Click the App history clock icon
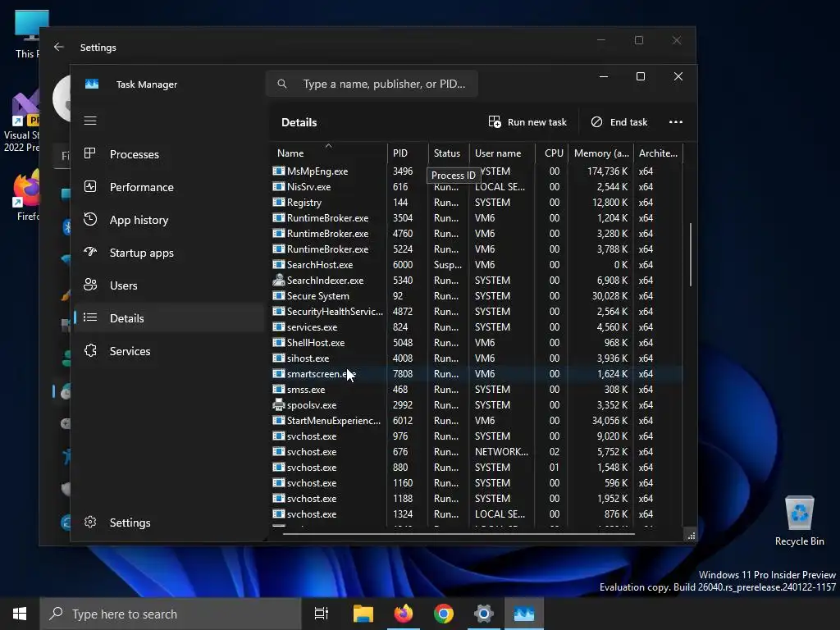 90,219
